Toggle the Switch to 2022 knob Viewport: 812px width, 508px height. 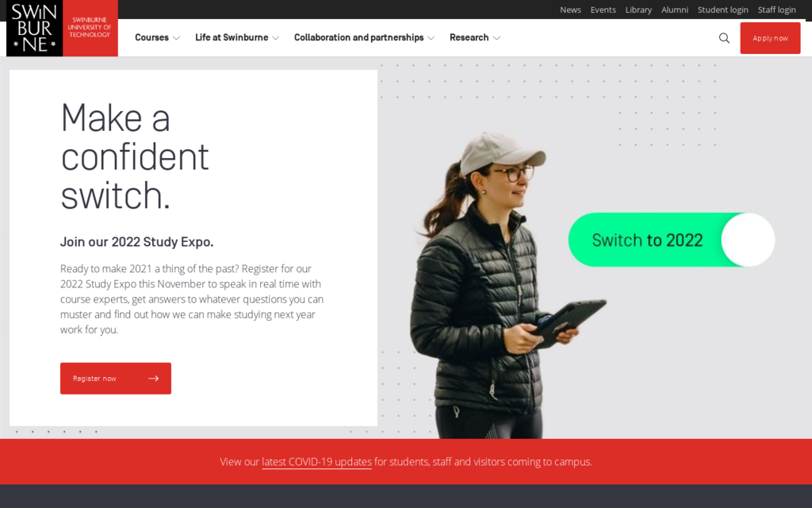[x=748, y=240]
